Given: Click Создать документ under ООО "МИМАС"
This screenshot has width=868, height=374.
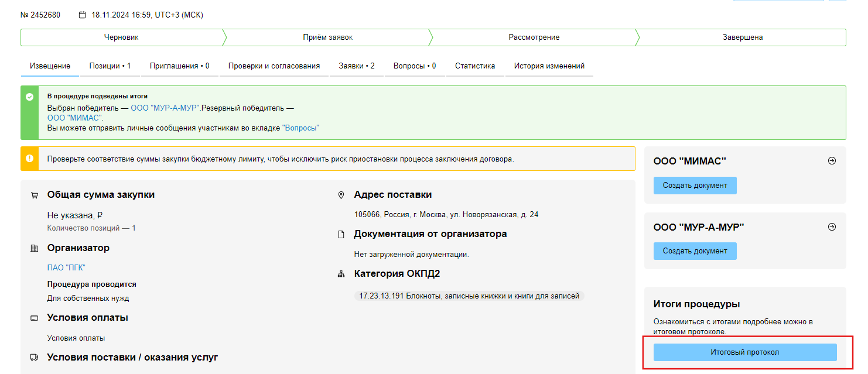Looking at the screenshot, I should [695, 186].
